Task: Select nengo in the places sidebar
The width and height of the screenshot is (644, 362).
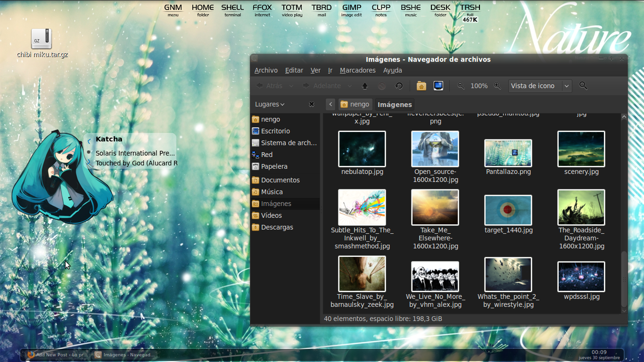Action: pyautogui.click(x=285, y=119)
